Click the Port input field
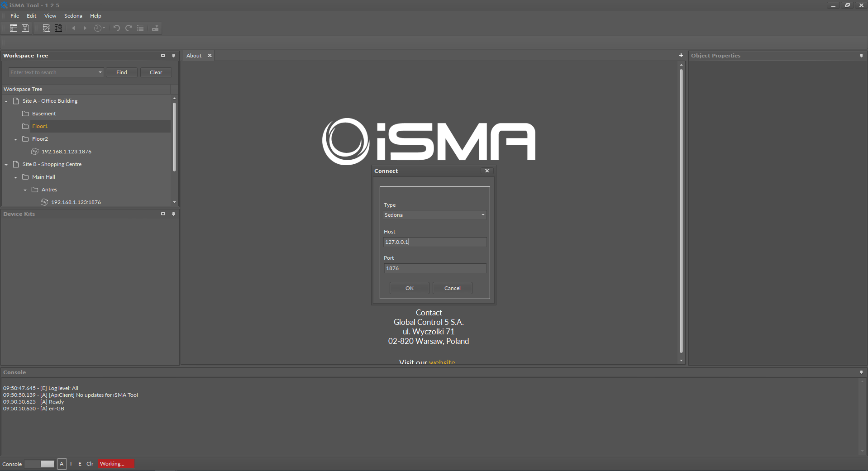 (434, 268)
